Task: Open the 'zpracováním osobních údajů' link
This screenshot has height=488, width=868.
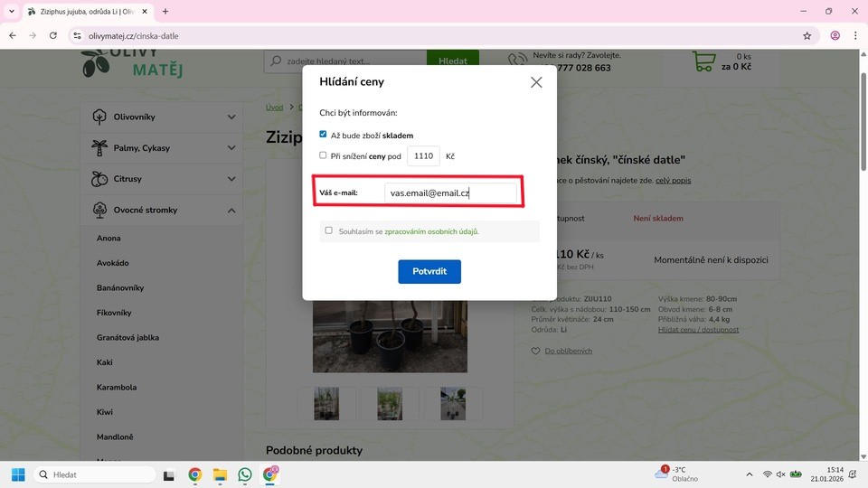Action: tap(431, 231)
